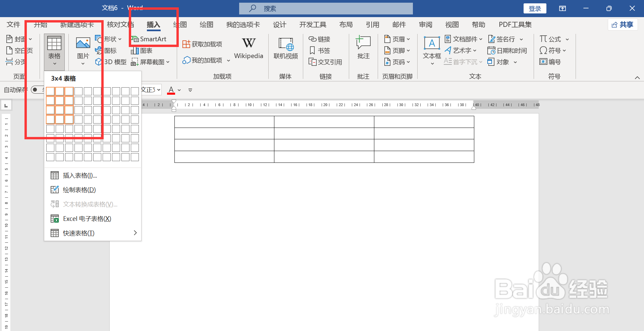Select Excel 电子表格 option
This screenshot has width=644, height=331.
tap(93, 219)
